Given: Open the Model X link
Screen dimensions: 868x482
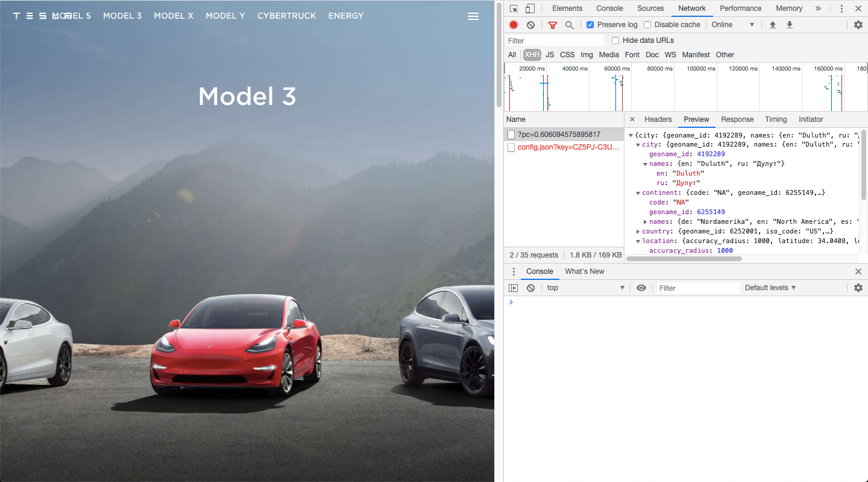Looking at the screenshot, I should tap(174, 16).
